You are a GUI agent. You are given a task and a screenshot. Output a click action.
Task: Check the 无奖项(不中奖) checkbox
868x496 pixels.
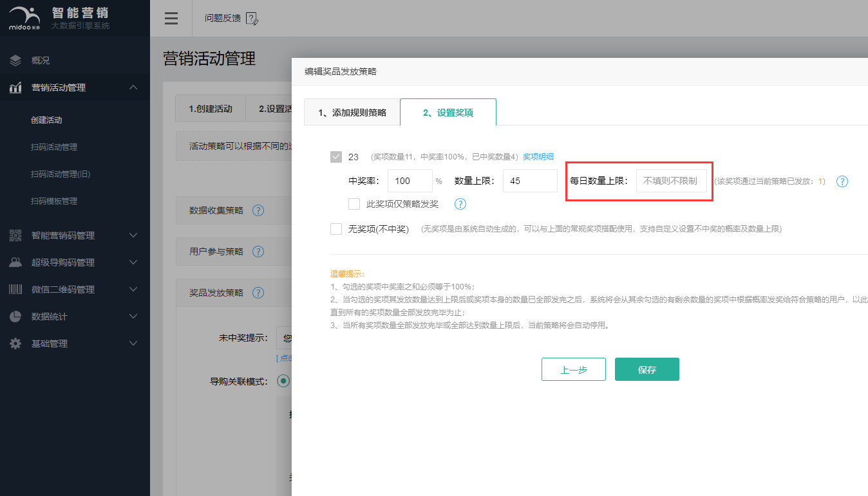(x=336, y=229)
